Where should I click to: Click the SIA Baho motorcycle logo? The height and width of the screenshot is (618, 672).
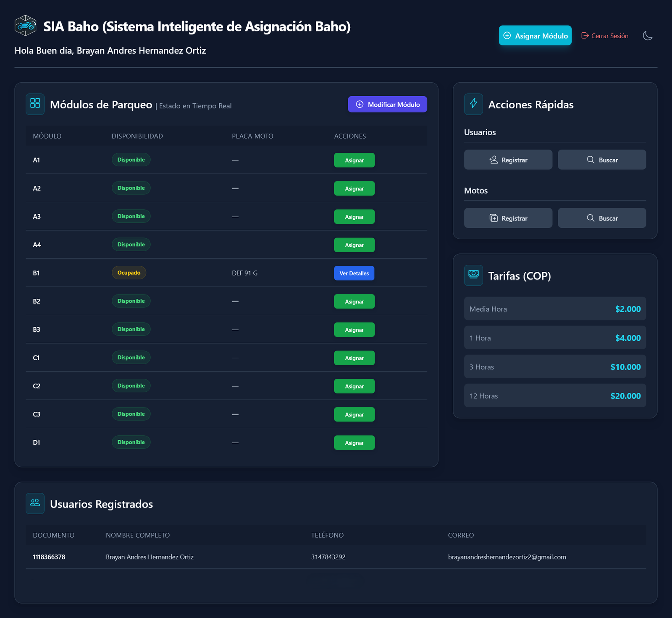(x=26, y=26)
